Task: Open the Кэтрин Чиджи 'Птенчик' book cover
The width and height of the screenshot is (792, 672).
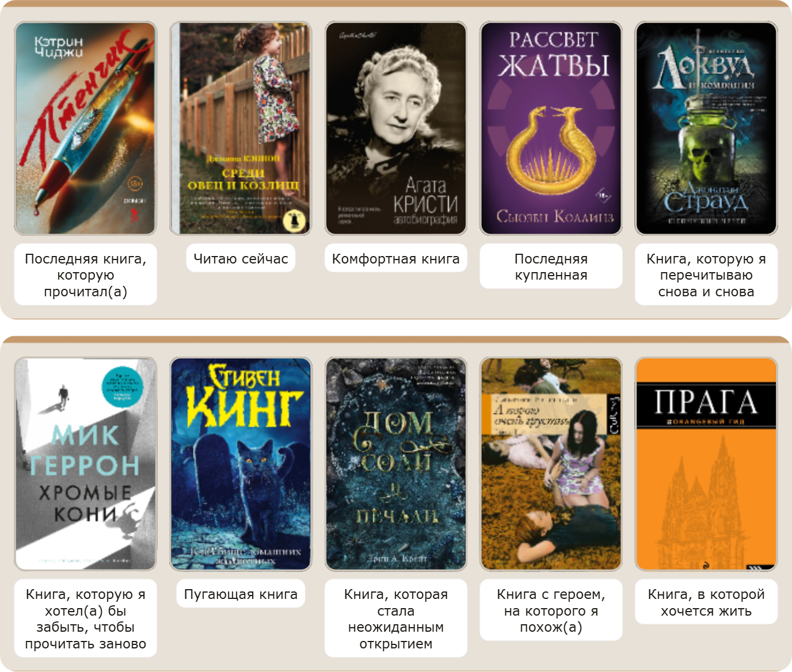Action: pyautogui.click(x=85, y=128)
